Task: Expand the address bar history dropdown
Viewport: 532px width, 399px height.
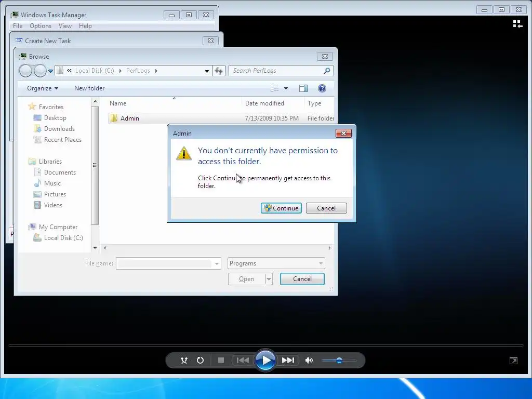Action: click(x=207, y=71)
